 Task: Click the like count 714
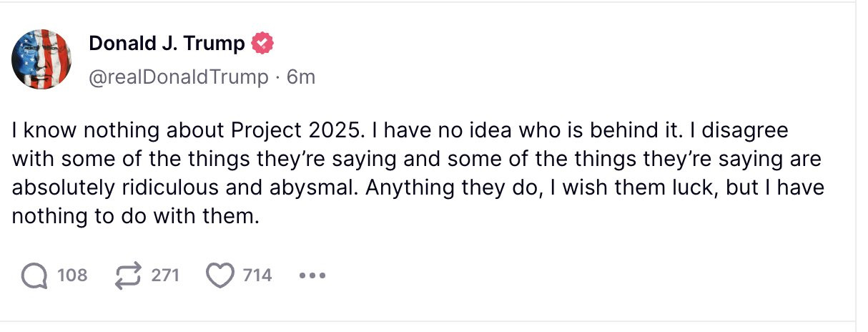pyautogui.click(x=257, y=275)
